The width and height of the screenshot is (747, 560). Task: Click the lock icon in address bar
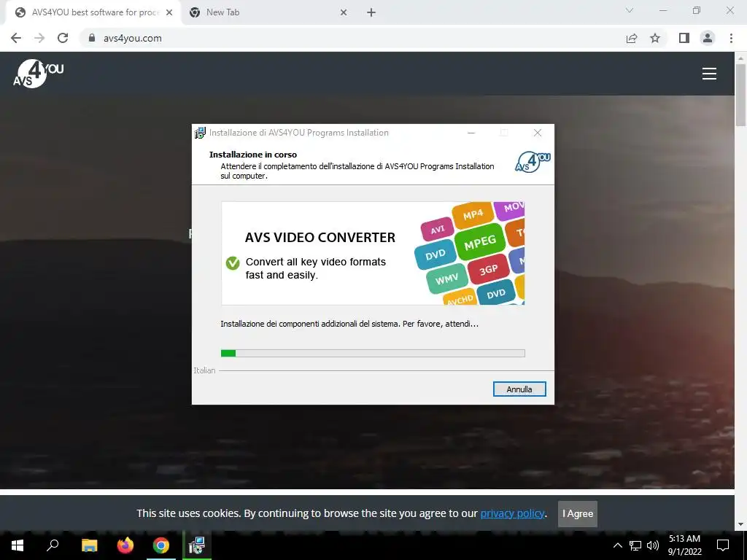click(x=92, y=38)
